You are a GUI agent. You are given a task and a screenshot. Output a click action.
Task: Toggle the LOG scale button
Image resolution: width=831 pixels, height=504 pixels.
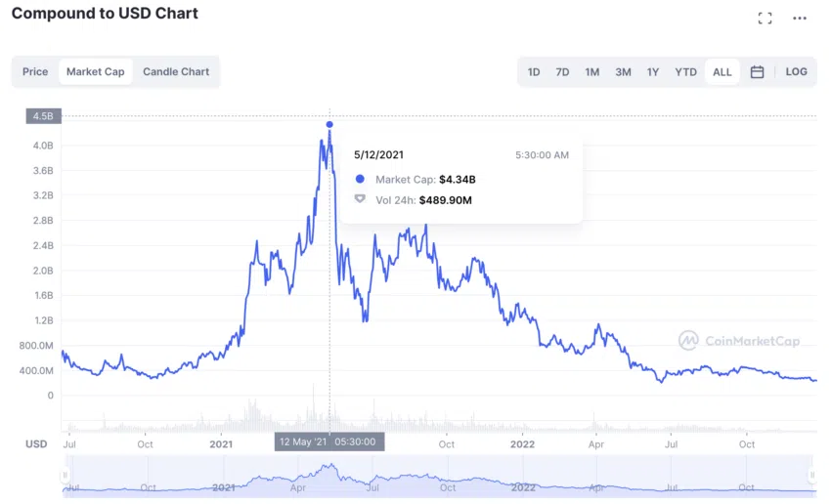[x=797, y=71]
